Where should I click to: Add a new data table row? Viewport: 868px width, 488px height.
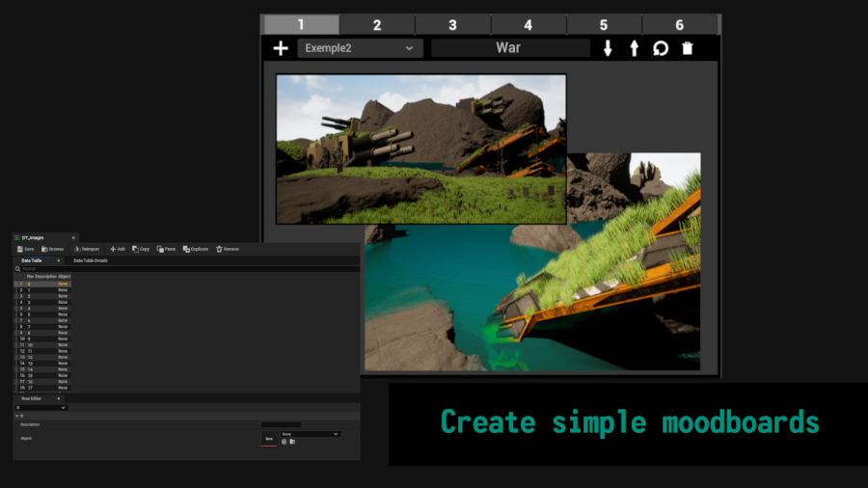(117, 249)
